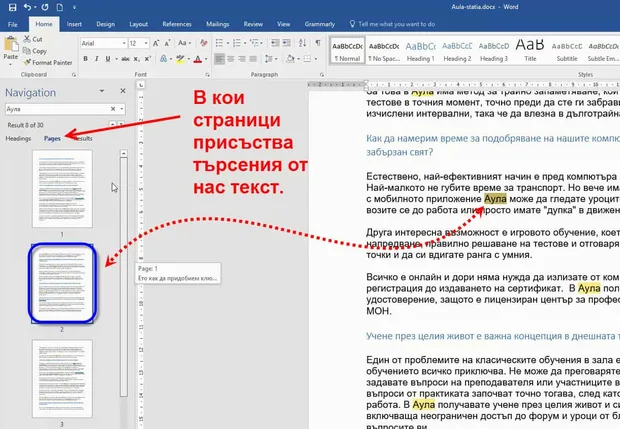
Task: Open the References ribbon tab
Action: 177,24
